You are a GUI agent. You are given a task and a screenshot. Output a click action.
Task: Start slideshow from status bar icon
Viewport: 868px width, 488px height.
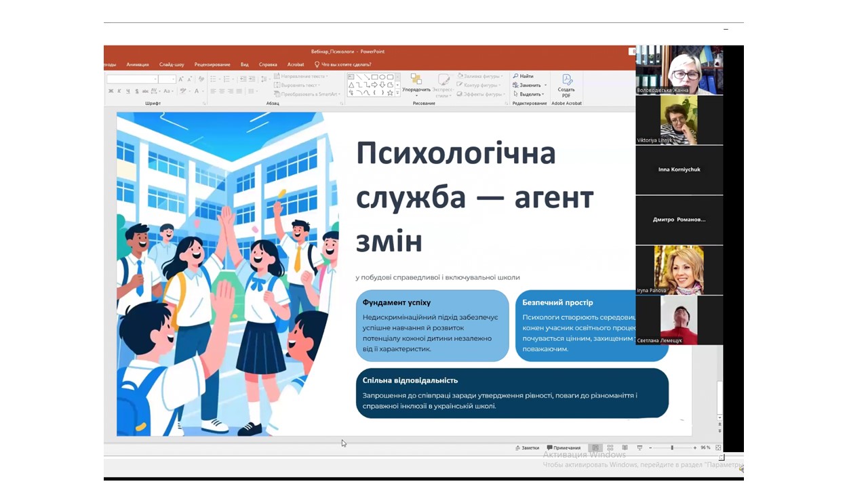point(639,448)
